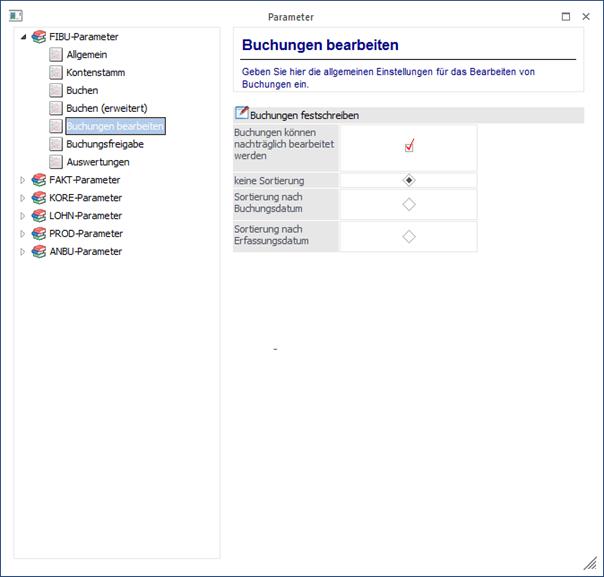Choose 'Sortierung nach Erfassungsdatum' radio option

point(409,236)
